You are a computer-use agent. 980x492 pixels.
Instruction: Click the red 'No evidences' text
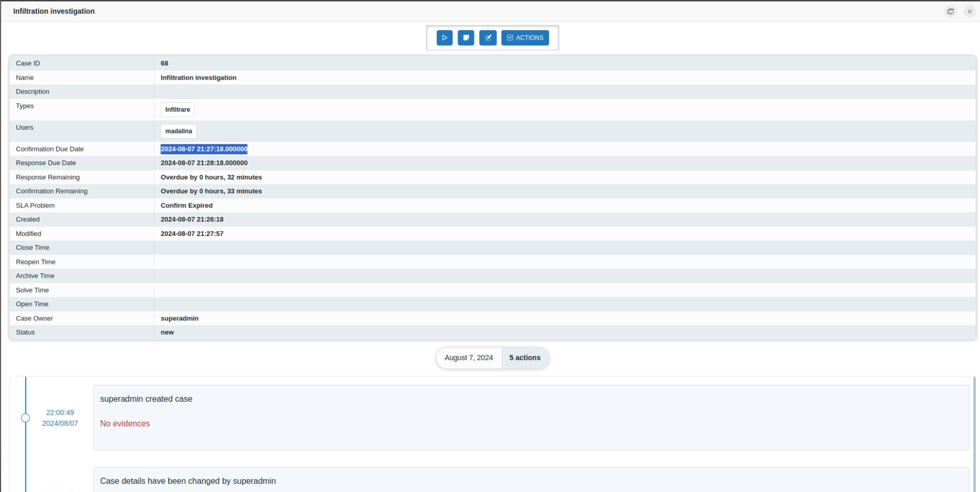click(x=125, y=423)
